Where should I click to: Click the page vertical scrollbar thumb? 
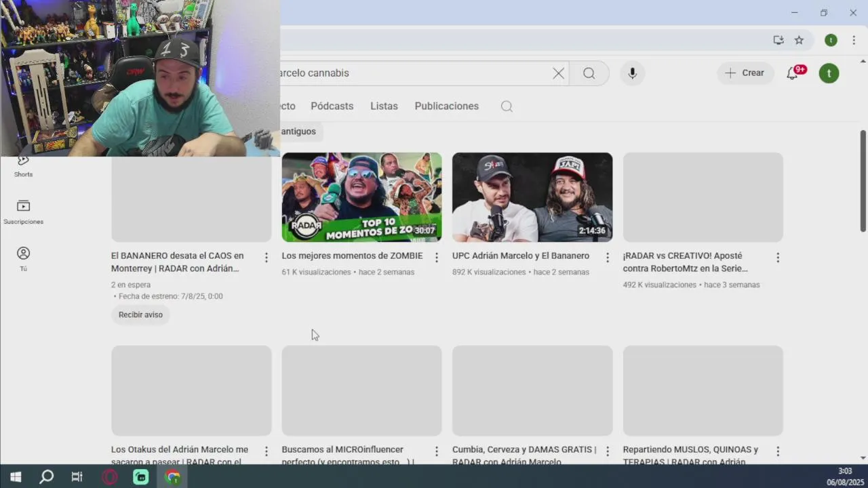[863, 181]
